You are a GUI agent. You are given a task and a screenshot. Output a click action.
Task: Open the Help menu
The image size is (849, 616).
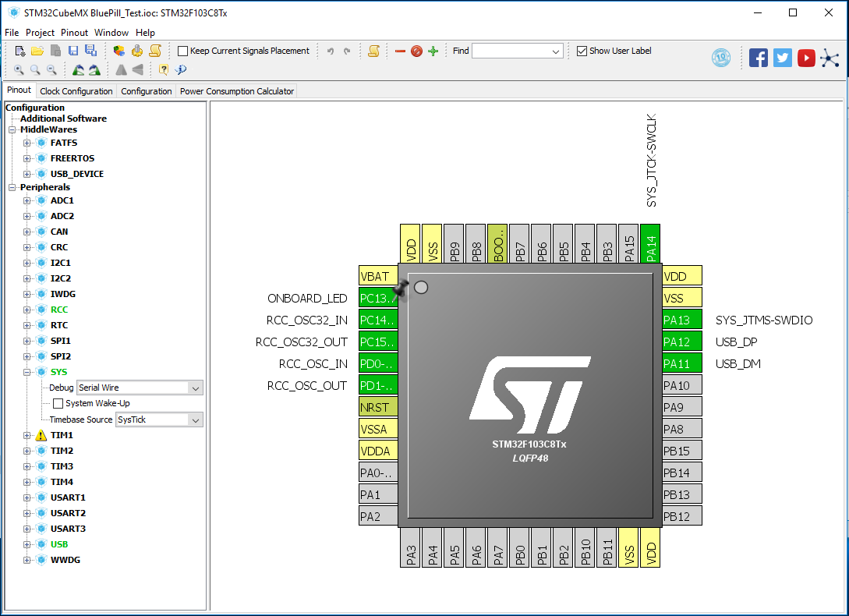145,33
